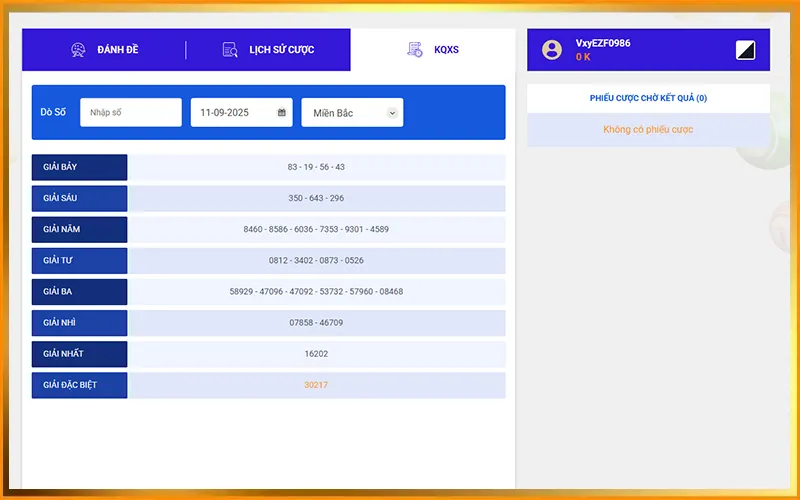Viewport: 800px width, 500px height.
Task: Select the KQXS tab label
Action: (x=447, y=50)
